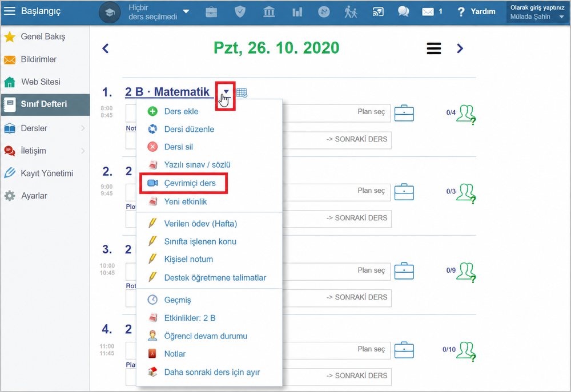Open the '2 B · Matematik' lesson link
Image resolution: width=571 pixels, height=392 pixels.
167,92
